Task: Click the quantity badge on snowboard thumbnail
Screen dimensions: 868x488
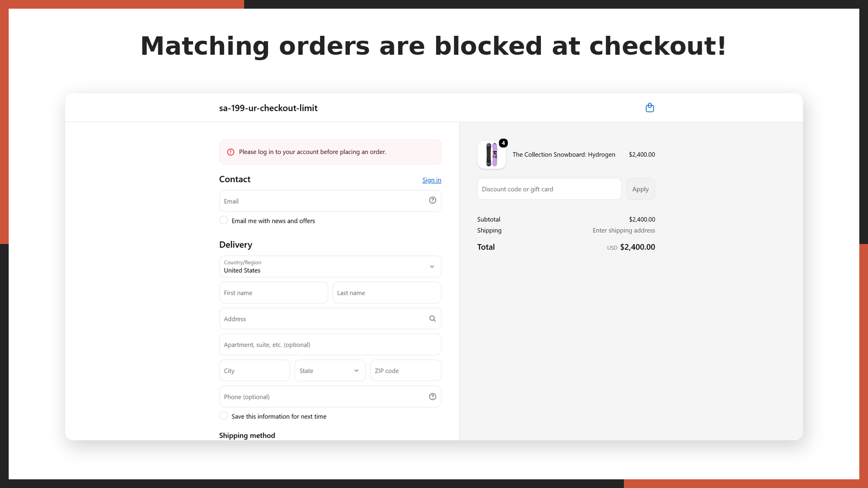Action: [503, 143]
